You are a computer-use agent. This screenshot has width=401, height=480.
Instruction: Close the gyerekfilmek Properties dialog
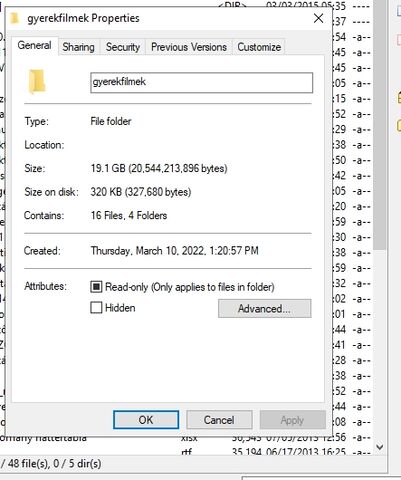(x=318, y=18)
